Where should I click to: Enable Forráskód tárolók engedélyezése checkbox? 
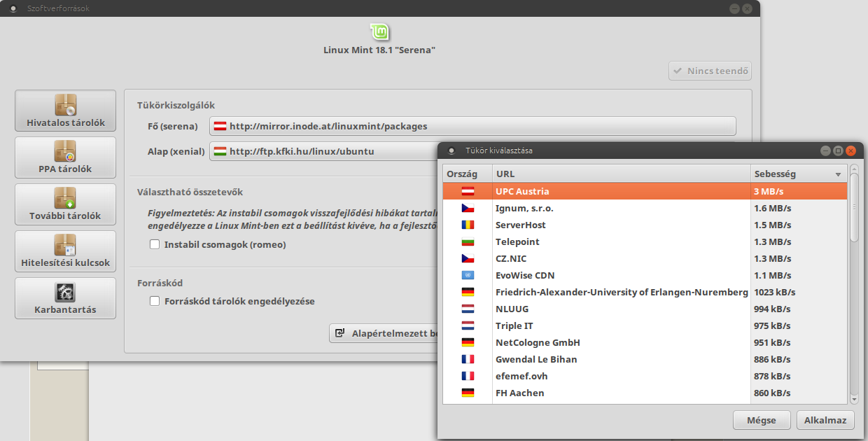pyautogui.click(x=155, y=301)
